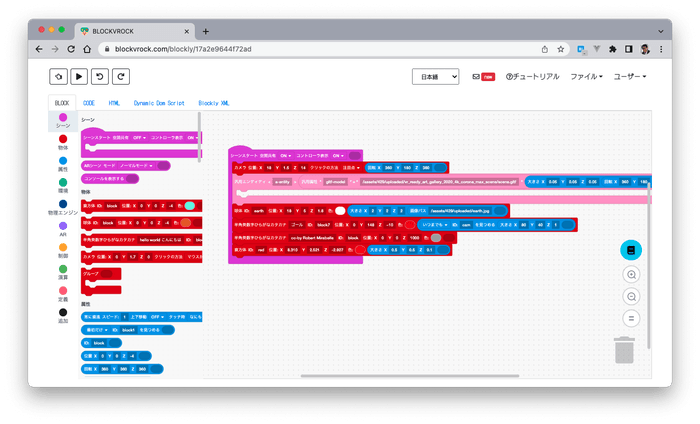Open the teal book icon on the workspace
This screenshot has height=424, width=700.
tap(629, 249)
